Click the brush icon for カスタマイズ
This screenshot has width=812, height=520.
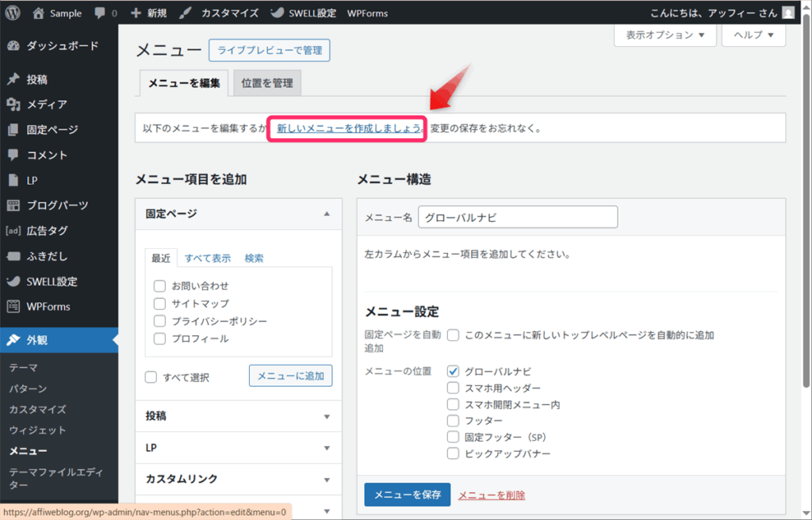click(x=185, y=13)
